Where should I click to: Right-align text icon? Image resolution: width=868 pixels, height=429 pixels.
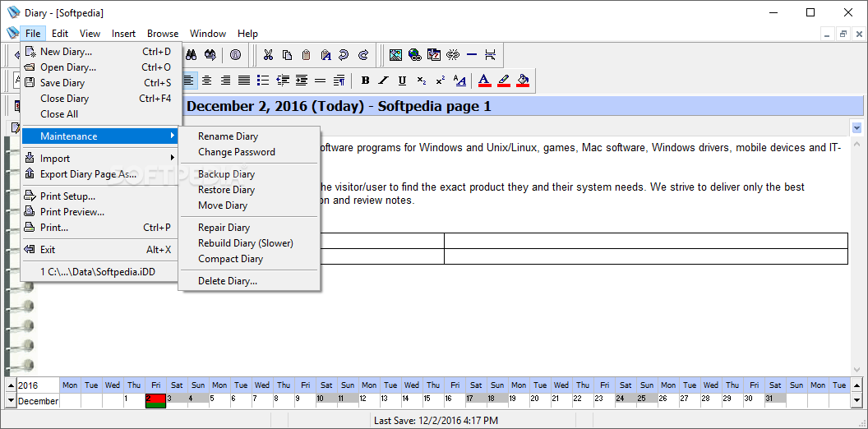pos(225,81)
